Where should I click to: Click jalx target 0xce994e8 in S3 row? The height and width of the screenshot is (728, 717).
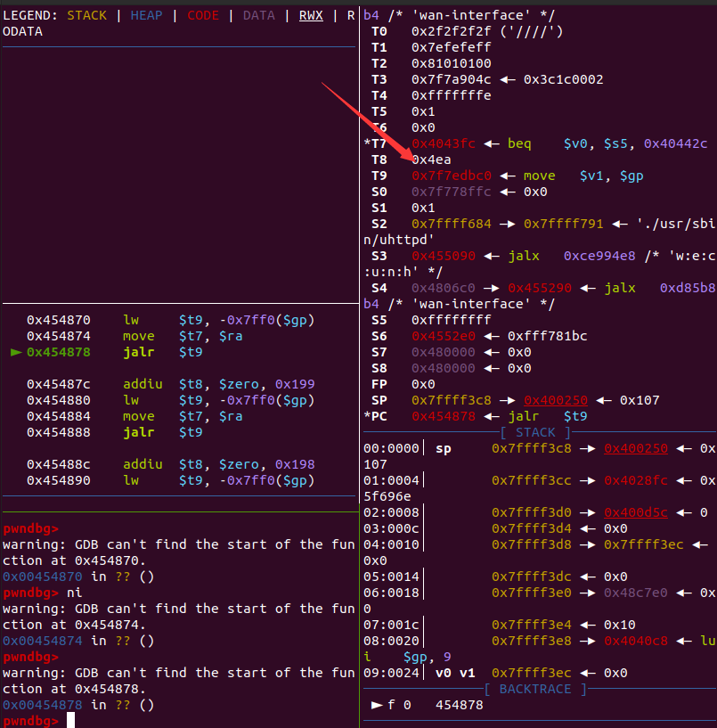click(x=599, y=256)
